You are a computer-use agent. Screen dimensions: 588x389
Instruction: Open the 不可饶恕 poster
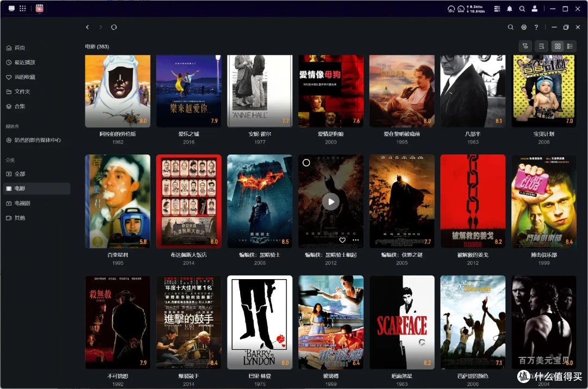[x=118, y=322]
